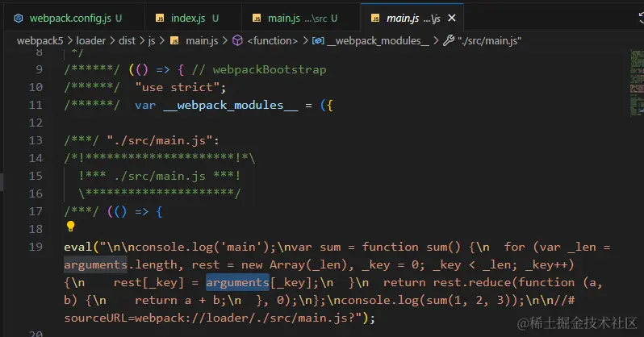The width and height of the screenshot is (644, 337).
Task: Click the !*** ./src/main.js ***! comment
Action: click(160, 176)
